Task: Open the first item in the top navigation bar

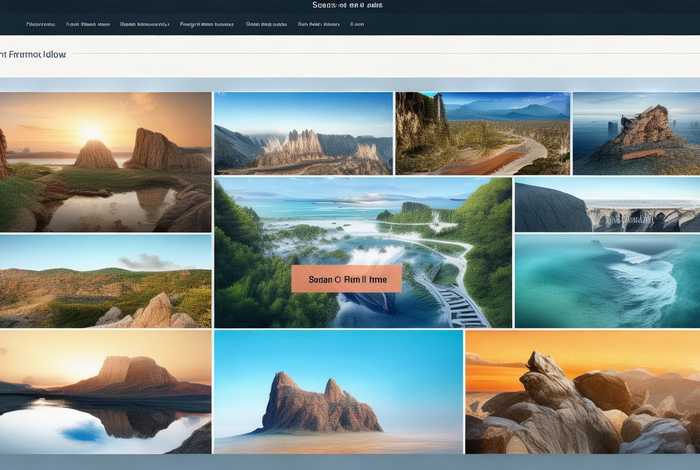Action: tap(41, 23)
